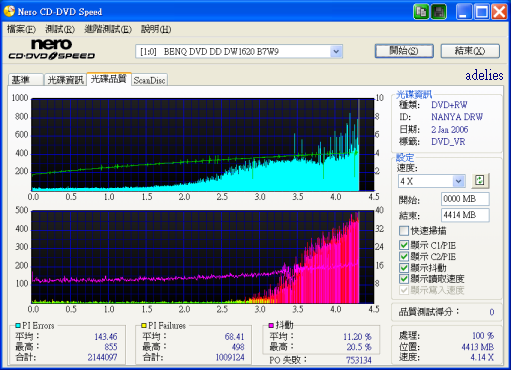Switch to the ScanDisc tab
This screenshot has width=511, height=370.
[x=149, y=80]
